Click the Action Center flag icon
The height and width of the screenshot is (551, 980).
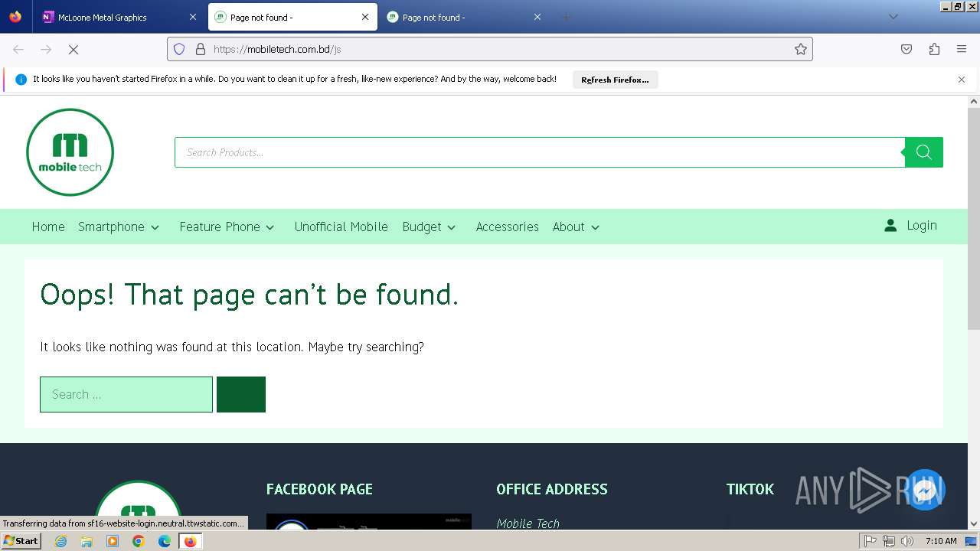pos(871,541)
